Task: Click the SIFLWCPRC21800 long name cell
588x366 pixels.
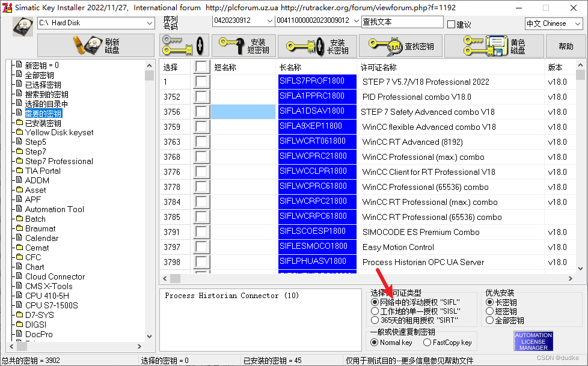Action: click(317, 157)
